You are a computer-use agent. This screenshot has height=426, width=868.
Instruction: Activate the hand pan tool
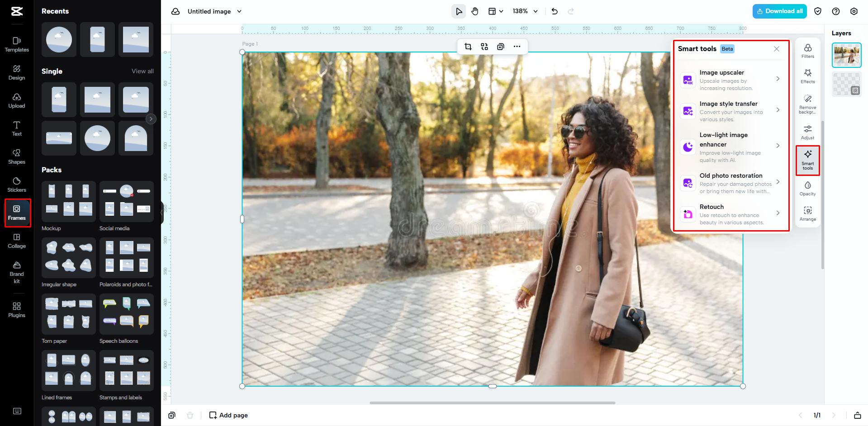[x=475, y=11]
